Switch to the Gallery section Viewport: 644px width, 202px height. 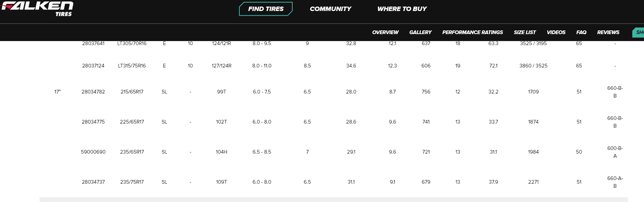(420, 32)
